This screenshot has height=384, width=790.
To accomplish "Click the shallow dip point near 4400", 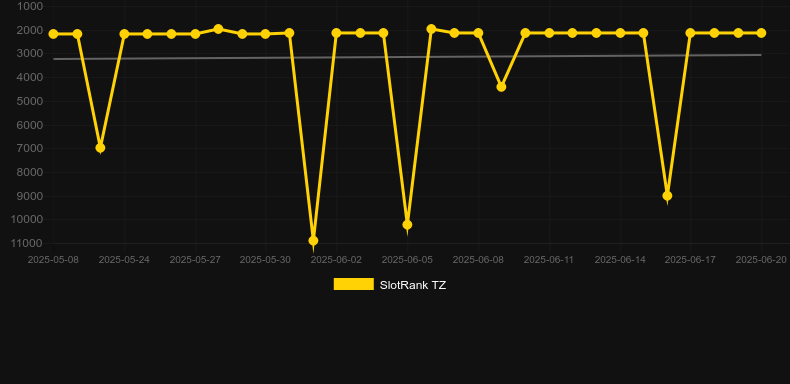I will coord(501,87).
